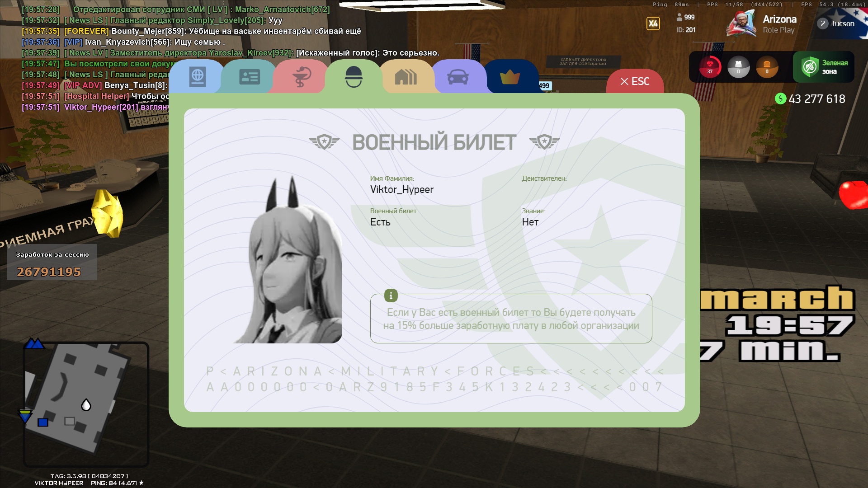Open the vehicles car tab

click(x=458, y=77)
